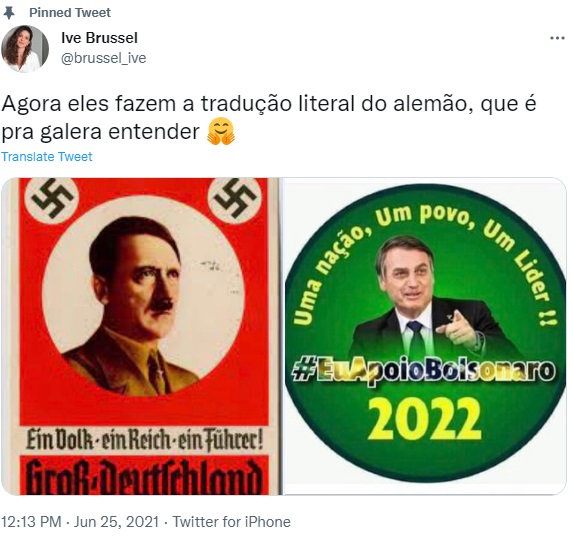Viewport: 573px width, 539px height.
Task: Select the Pinned Tweet label
Action: [x=70, y=13]
